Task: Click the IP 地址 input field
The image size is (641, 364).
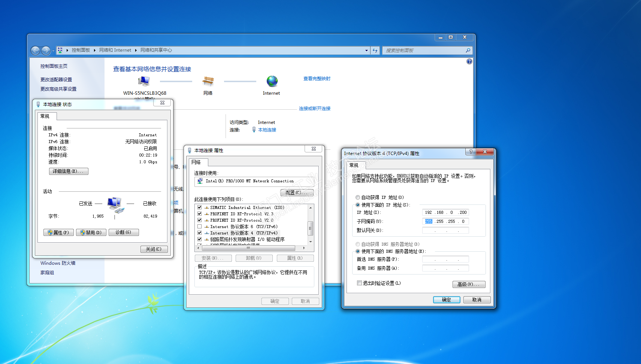Action: coord(445,212)
